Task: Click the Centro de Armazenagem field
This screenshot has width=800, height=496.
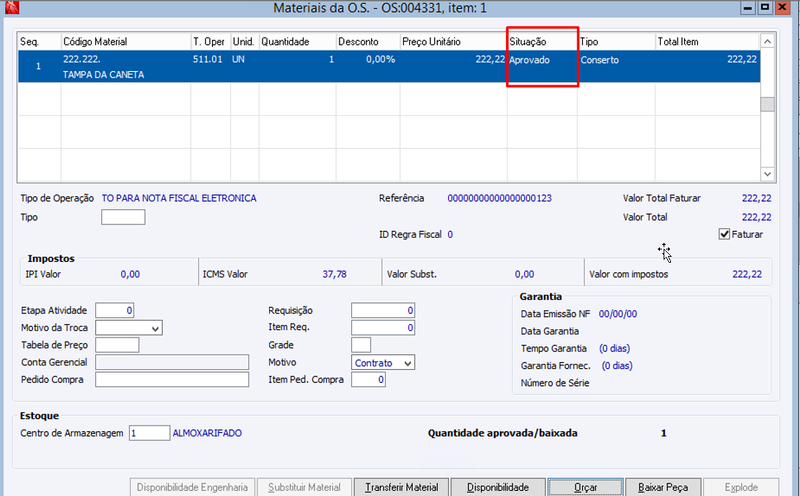Action: 149,433
